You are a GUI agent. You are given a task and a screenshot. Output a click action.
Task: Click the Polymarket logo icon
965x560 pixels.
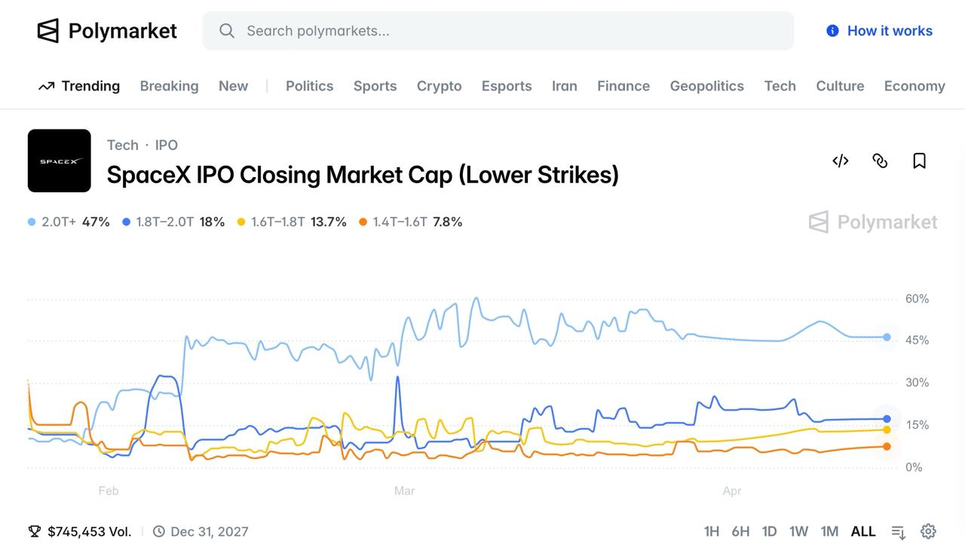point(48,31)
